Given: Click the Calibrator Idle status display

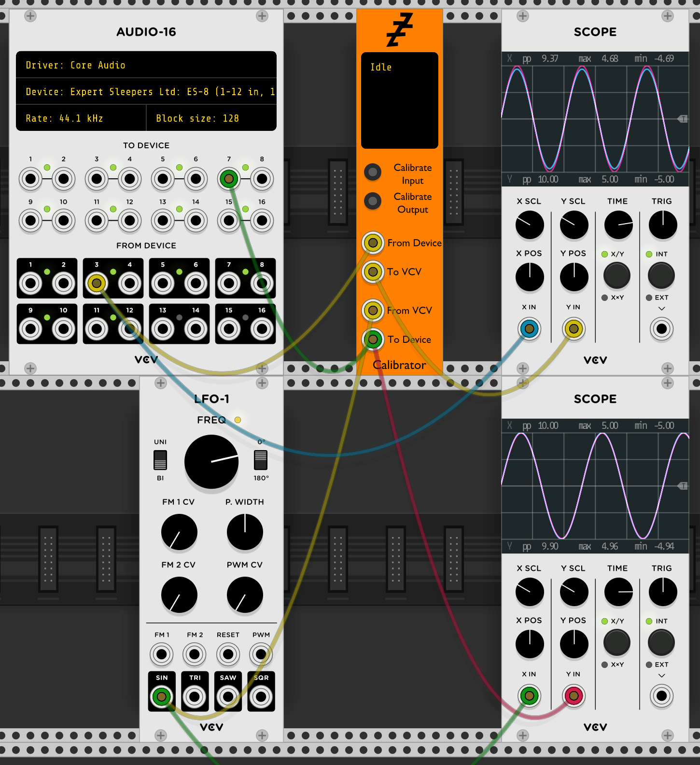Looking at the screenshot, I should coord(400,100).
